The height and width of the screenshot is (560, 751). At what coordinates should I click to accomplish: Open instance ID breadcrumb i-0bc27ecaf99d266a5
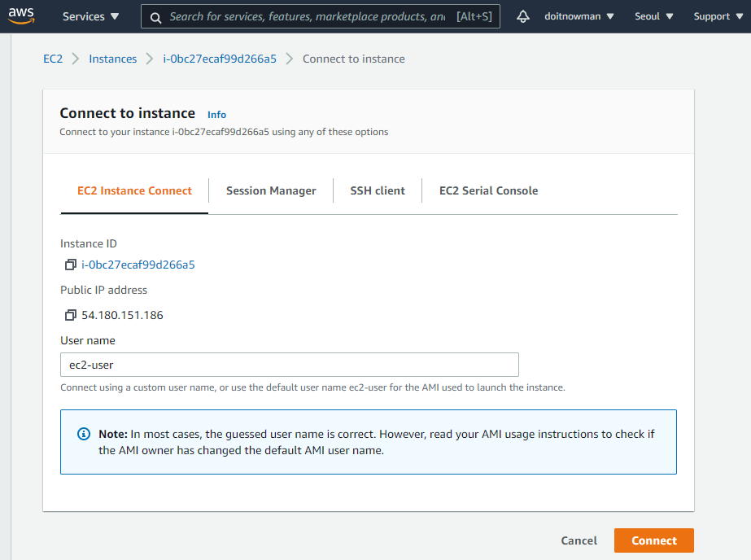220,59
